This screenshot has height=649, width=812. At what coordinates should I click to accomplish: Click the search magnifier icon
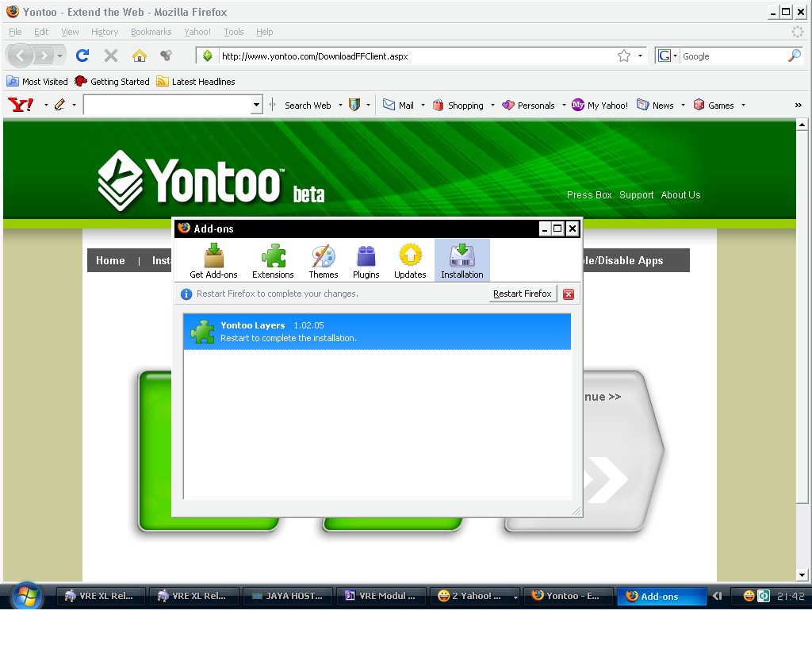point(795,56)
